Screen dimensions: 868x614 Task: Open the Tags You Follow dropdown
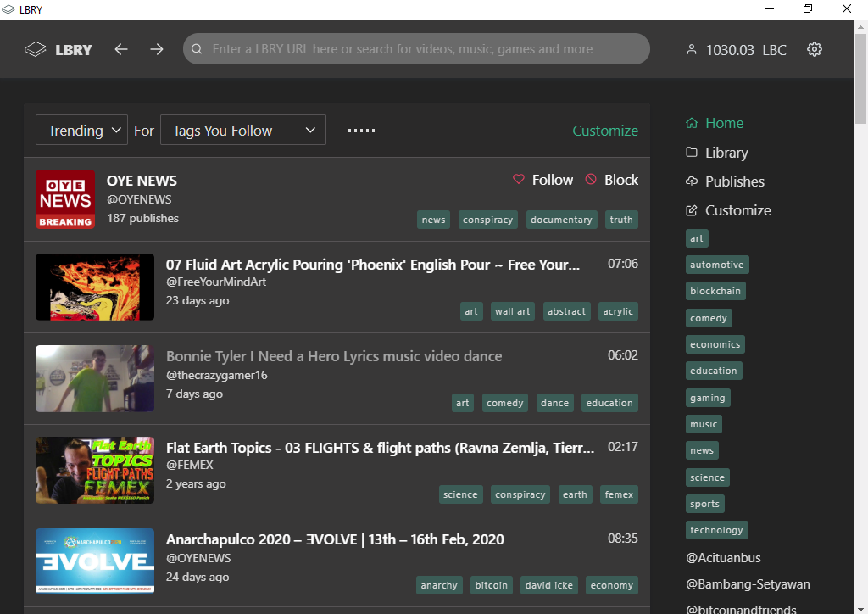click(x=243, y=130)
